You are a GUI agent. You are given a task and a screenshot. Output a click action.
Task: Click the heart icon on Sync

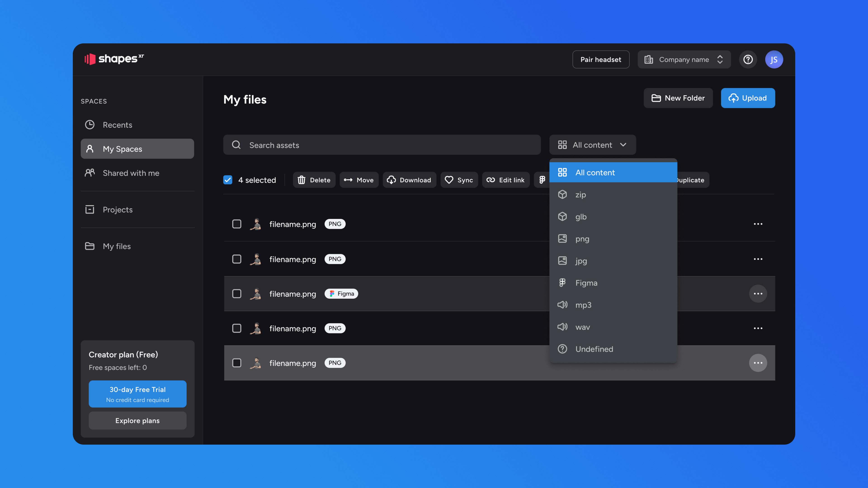(x=449, y=180)
